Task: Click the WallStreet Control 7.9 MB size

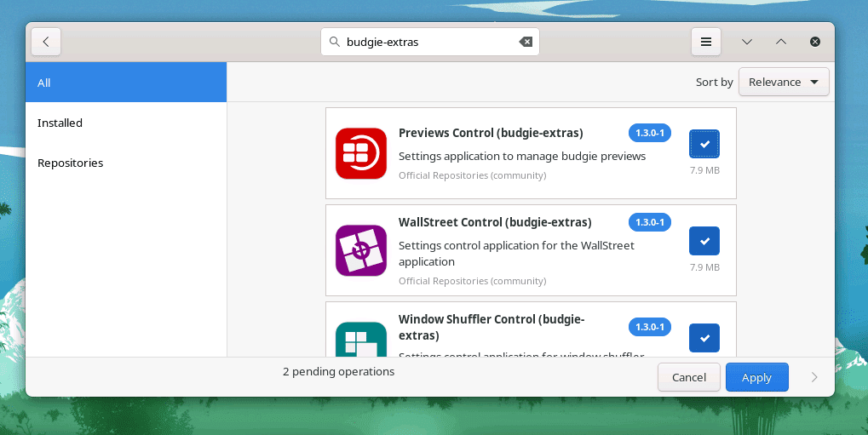Action: point(704,266)
